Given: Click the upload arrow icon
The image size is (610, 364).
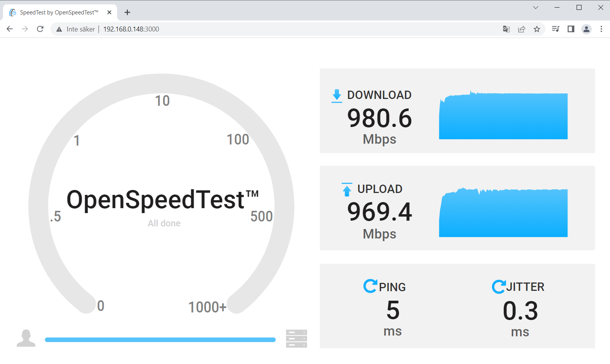Looking at the screenshot, I should (347, 189).
